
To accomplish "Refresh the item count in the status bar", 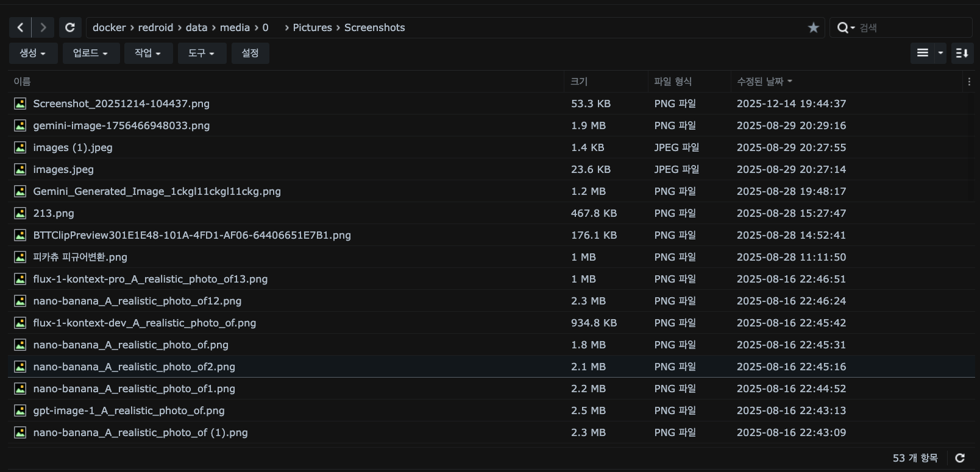I will point(960,458).
